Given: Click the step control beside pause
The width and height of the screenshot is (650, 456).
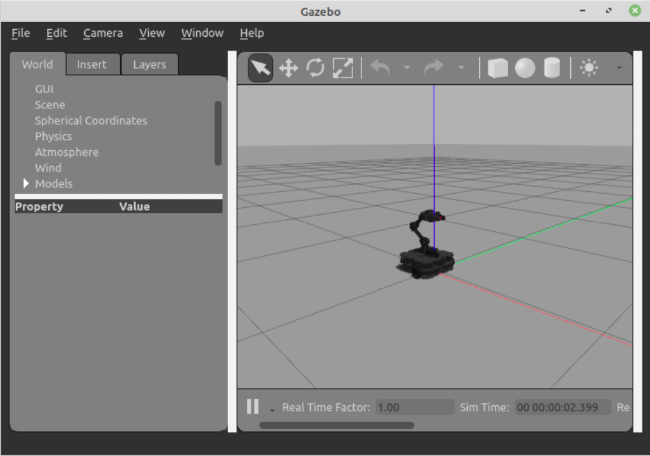Looking at the screenshot, I should click(272, 410).
